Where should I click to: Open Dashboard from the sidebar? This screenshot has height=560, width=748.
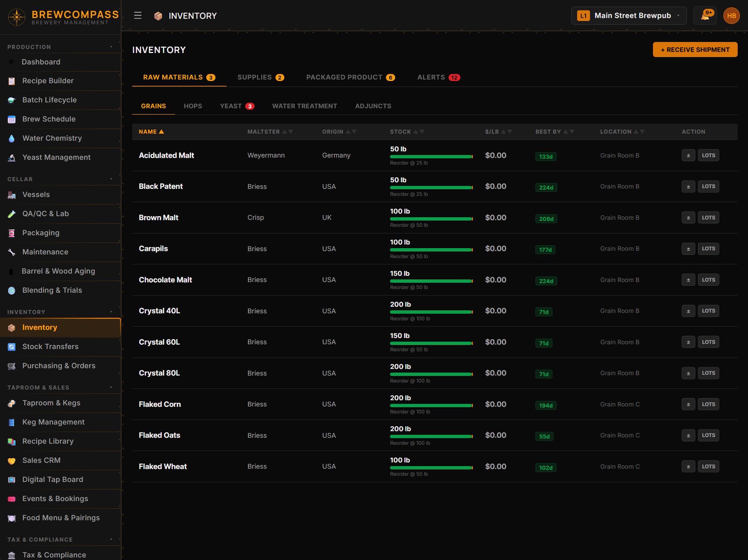(x=60, y=62)
